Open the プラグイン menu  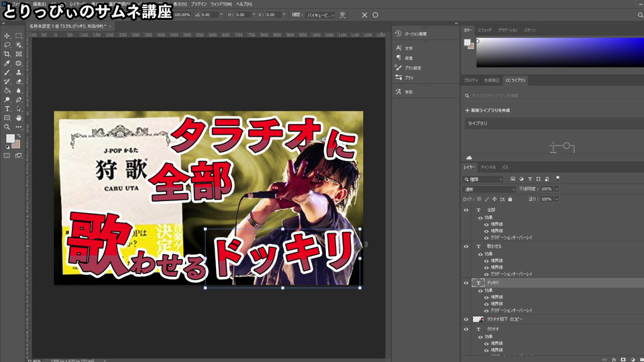coord(199,4)
